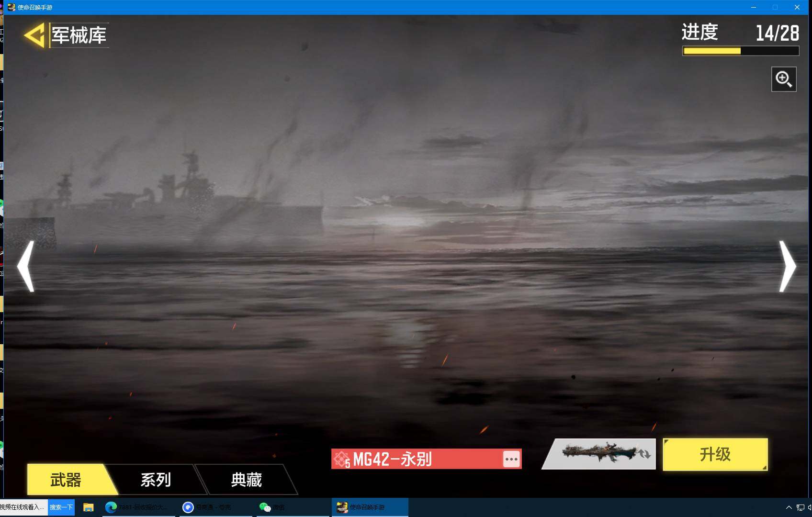Click the magnifier zoom-in icon

(784, 79)
